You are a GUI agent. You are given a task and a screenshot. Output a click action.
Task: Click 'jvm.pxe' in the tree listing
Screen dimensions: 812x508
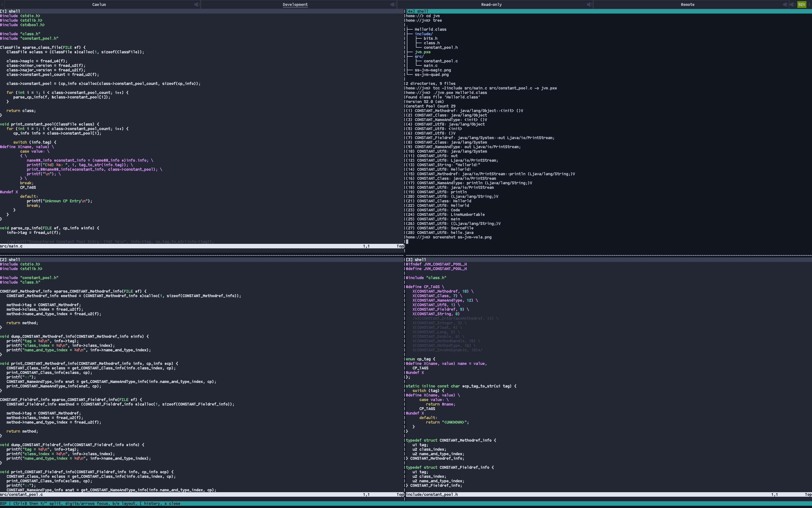tap(422, 52)
